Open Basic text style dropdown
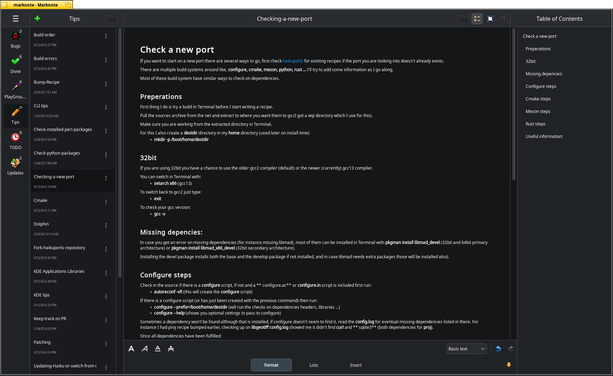 [466, 349]
